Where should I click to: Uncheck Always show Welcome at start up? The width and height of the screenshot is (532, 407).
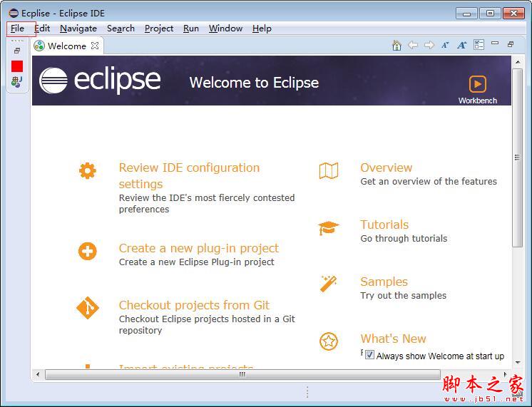[x=370, y=355]
